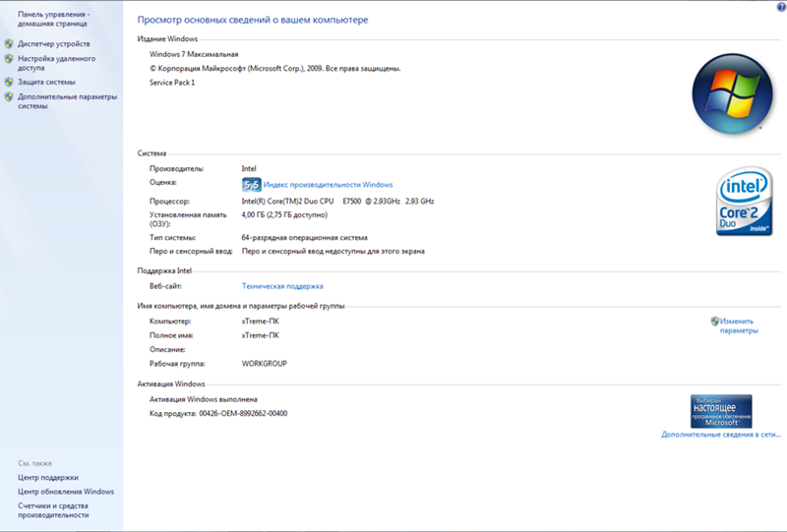Viewport: 787px width, 532px height.
Task: Click the installed memory value 4,00 ГБ
Action: pos(284,214)
